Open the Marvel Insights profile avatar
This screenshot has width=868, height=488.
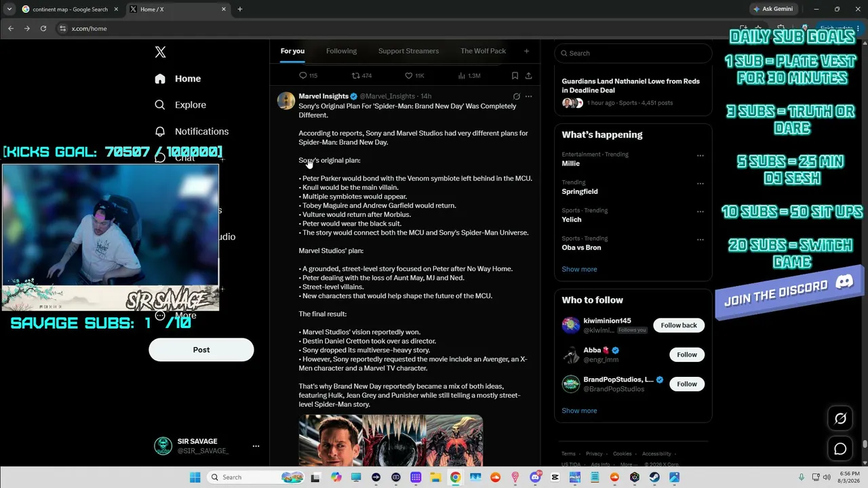click(286, 100)
